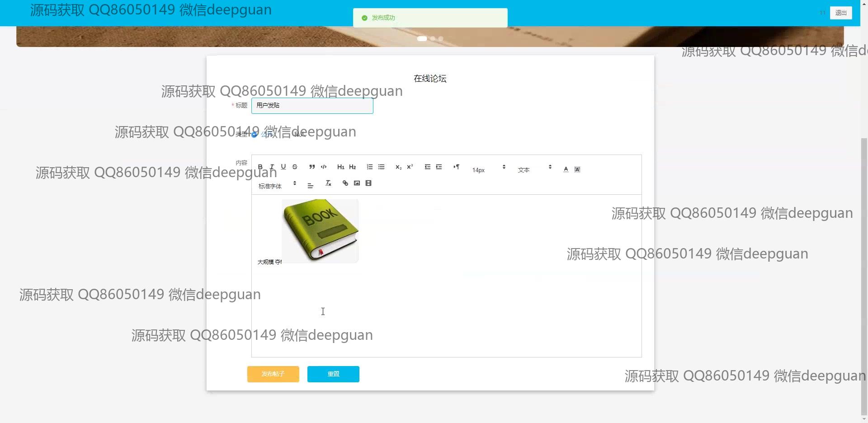The image size is (868, 423).
Task: Switch text direction with the paragraph icon
Action: tap(457, 167)
